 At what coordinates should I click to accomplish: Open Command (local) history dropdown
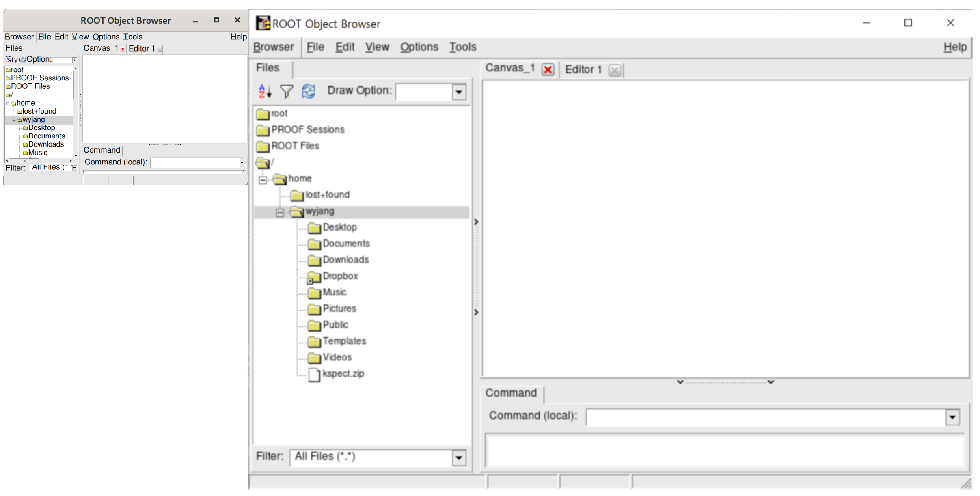(x=952, y=417)
